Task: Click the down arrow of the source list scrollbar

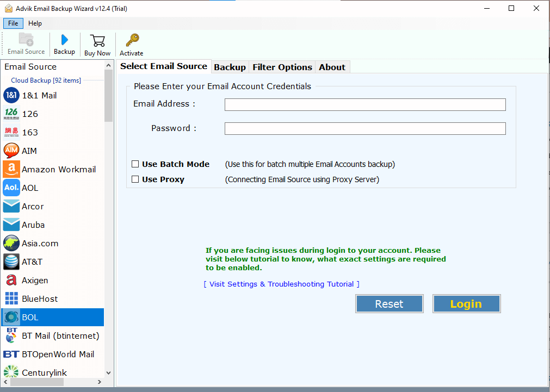Action: (x=108, y=373)
